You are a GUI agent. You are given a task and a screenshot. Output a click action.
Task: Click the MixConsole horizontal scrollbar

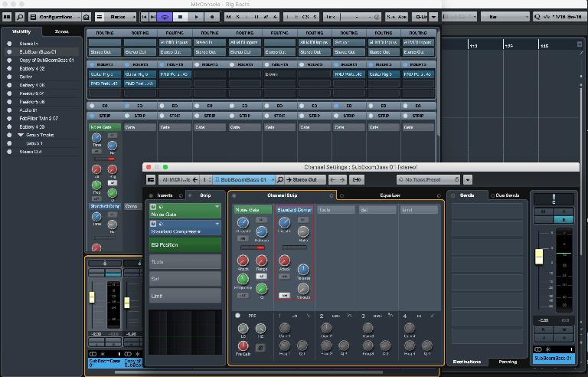250,372
